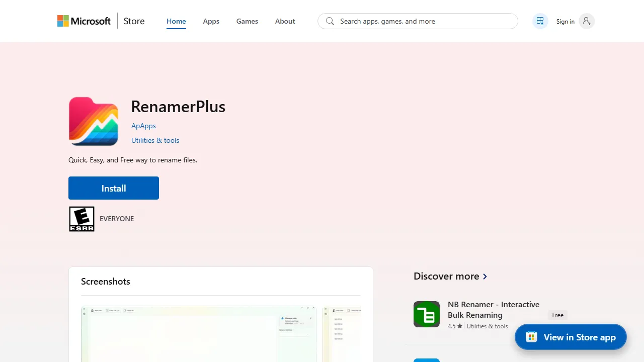This screenshot has width=644, height=362.
Task: Open the app downloads library icon
Action: point(540,21)
